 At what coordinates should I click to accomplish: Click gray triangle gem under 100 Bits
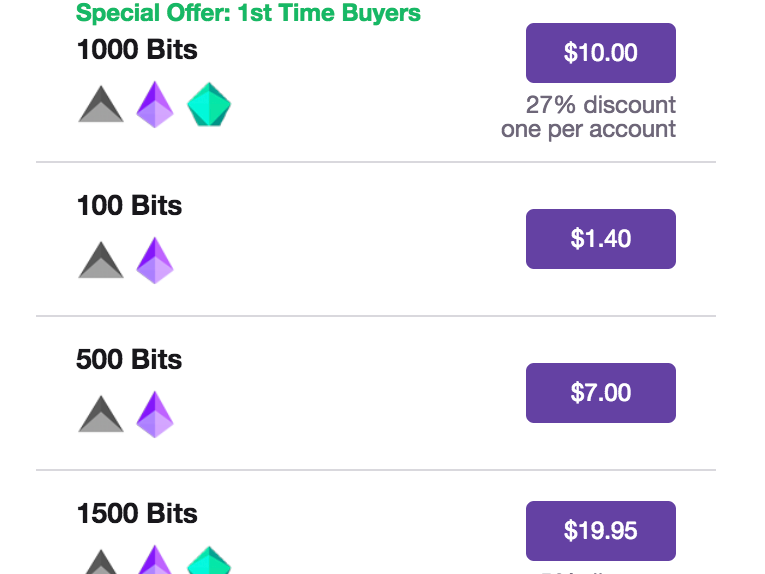point(101,260)
